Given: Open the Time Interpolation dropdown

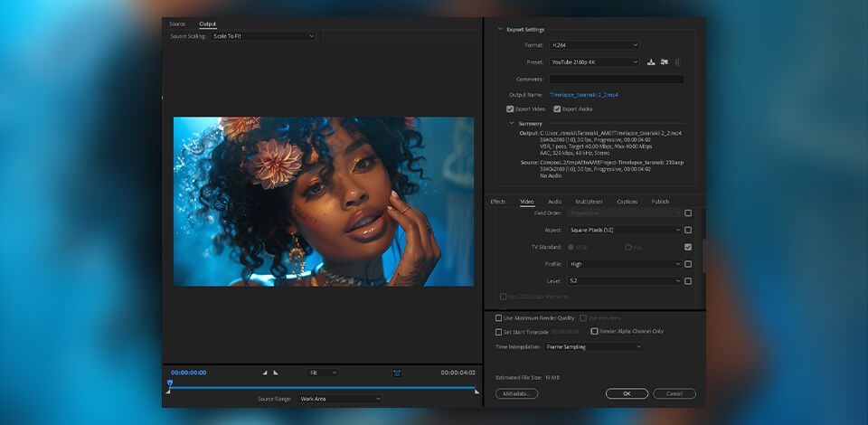Looking at the screenshot, I should click(593, 347).
